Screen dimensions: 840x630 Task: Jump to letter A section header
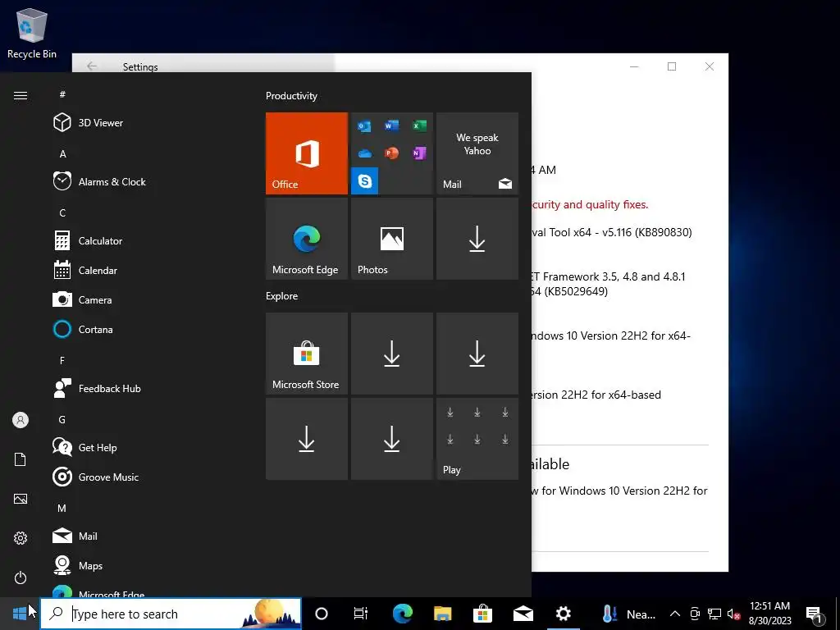pyautogui.click(x=62, y=153)
